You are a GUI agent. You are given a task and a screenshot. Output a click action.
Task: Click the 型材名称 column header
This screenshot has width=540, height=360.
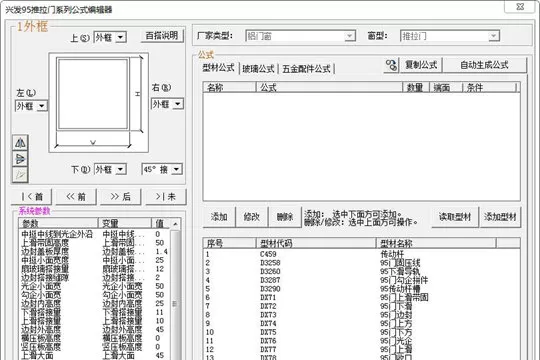(x=436, y=244)
